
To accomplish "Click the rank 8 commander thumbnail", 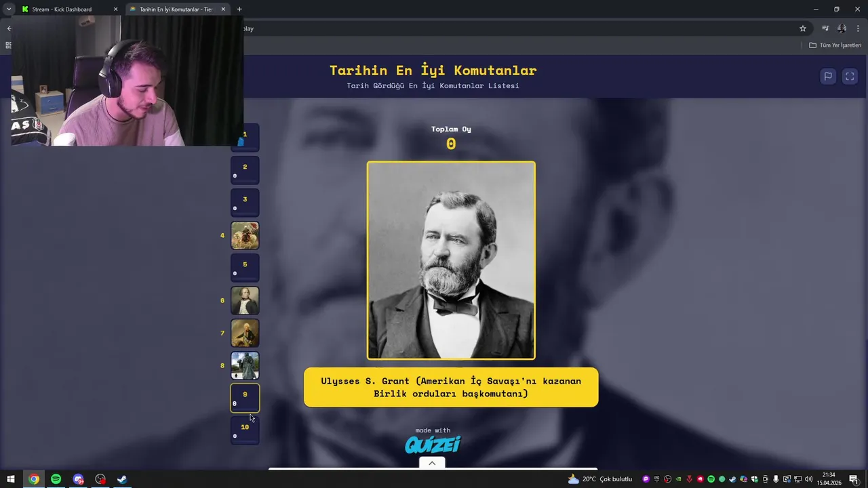I will (245, 366).
